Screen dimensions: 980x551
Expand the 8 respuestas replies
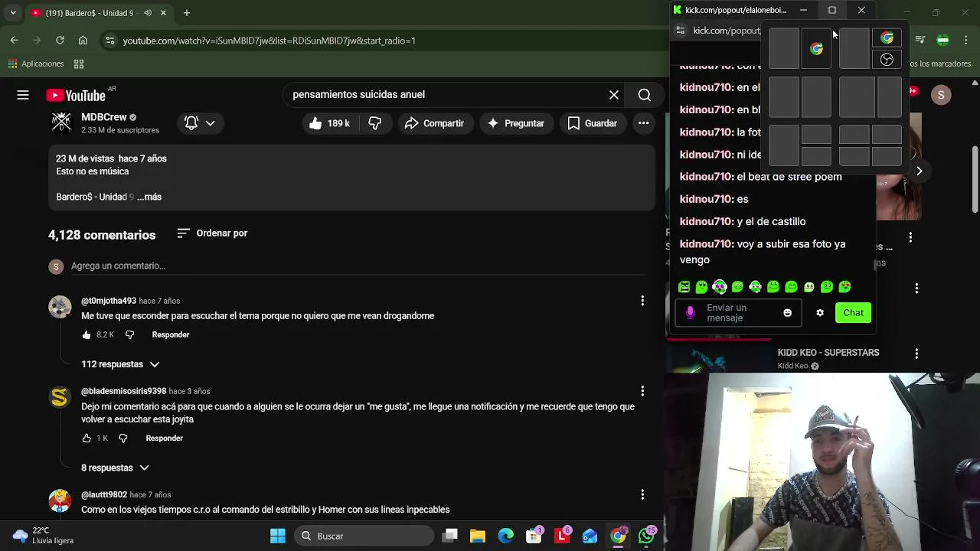click(x=115, y=468)
